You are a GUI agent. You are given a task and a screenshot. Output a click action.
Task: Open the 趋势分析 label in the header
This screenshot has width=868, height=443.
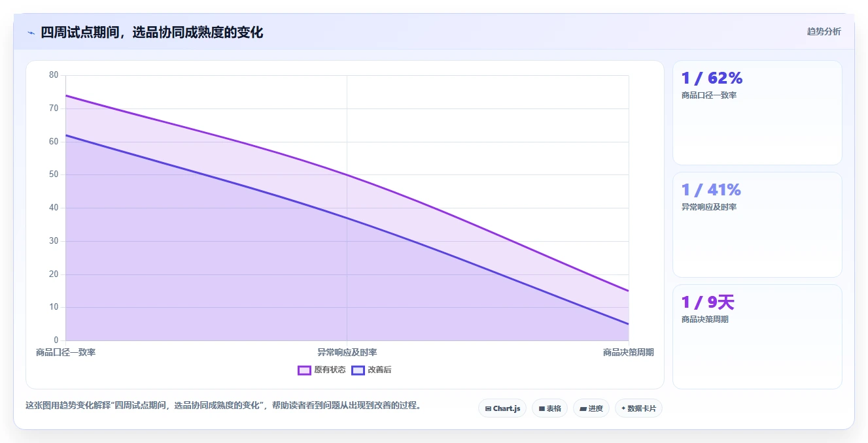pos(824,31)
